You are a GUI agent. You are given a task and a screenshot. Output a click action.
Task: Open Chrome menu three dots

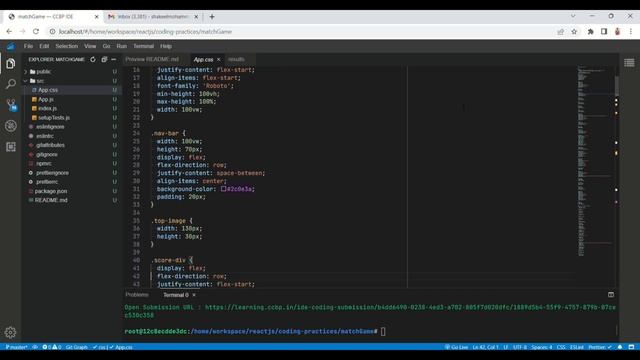click(x=631, y=31)
